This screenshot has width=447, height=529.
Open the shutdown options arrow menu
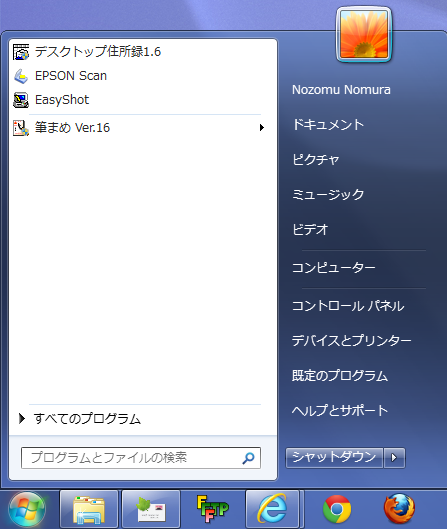(x=394, y=458)
